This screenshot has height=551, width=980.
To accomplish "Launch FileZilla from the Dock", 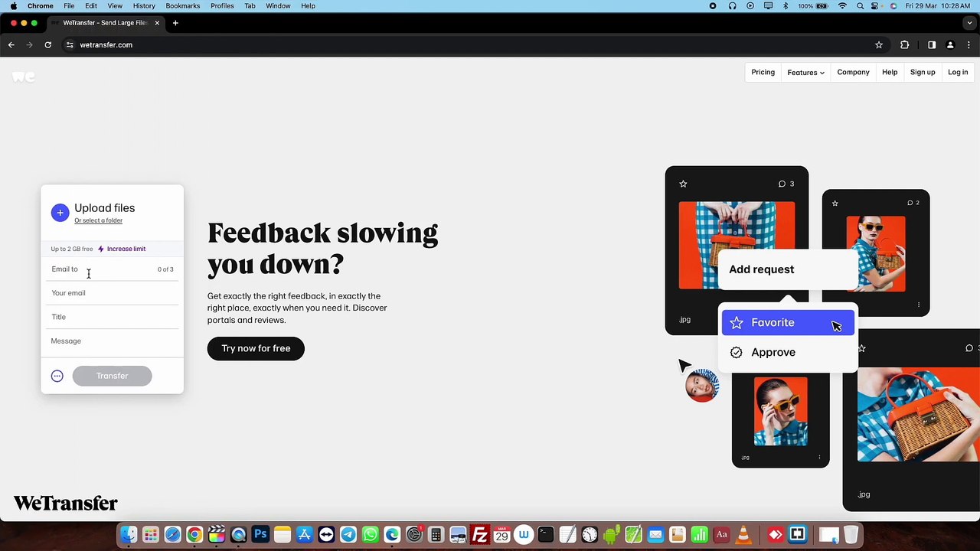I will [480, 535].
